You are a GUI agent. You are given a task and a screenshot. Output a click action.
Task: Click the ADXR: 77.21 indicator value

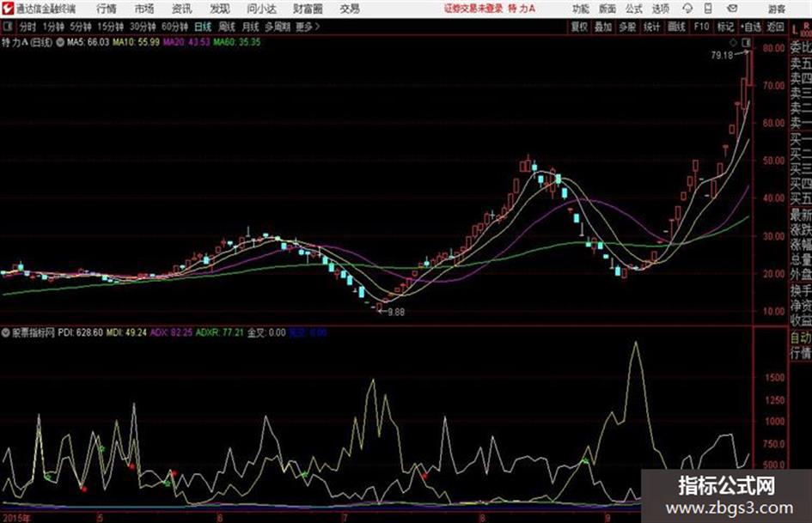220,332
